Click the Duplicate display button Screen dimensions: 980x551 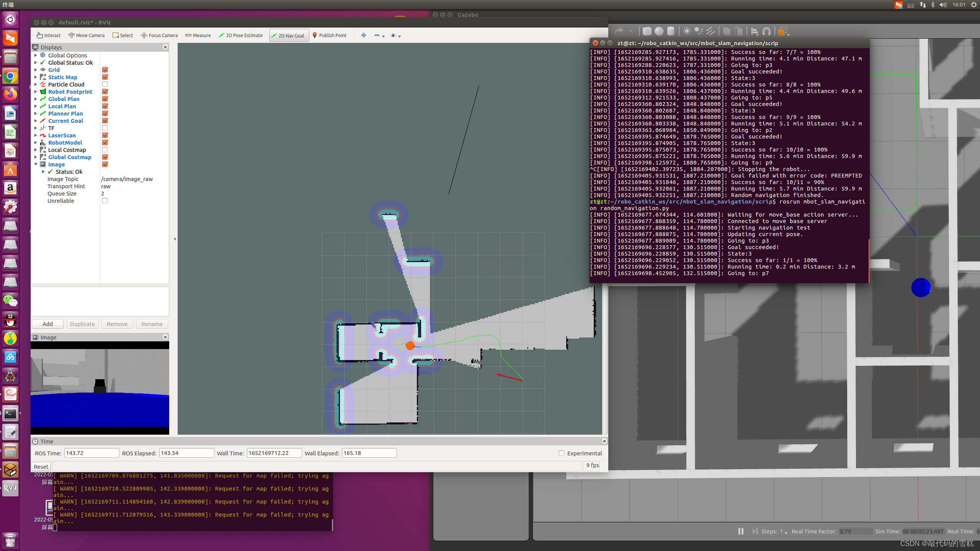point(82,324)
